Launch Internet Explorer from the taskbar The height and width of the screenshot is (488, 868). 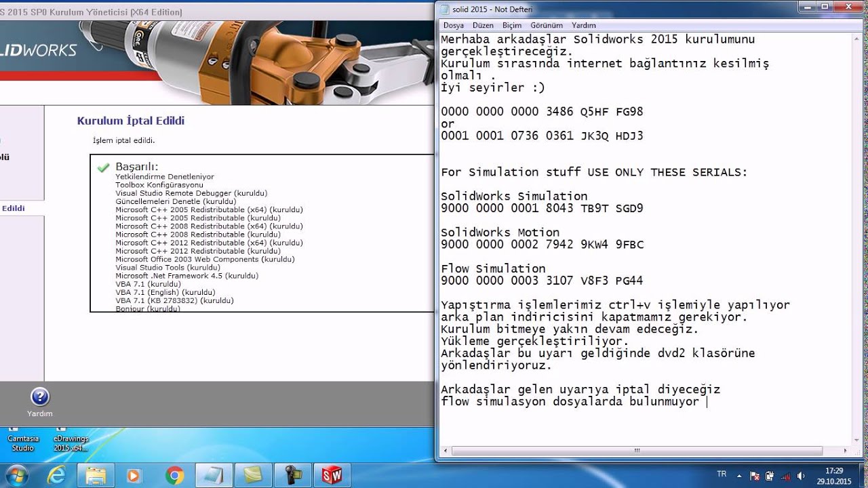58,475
